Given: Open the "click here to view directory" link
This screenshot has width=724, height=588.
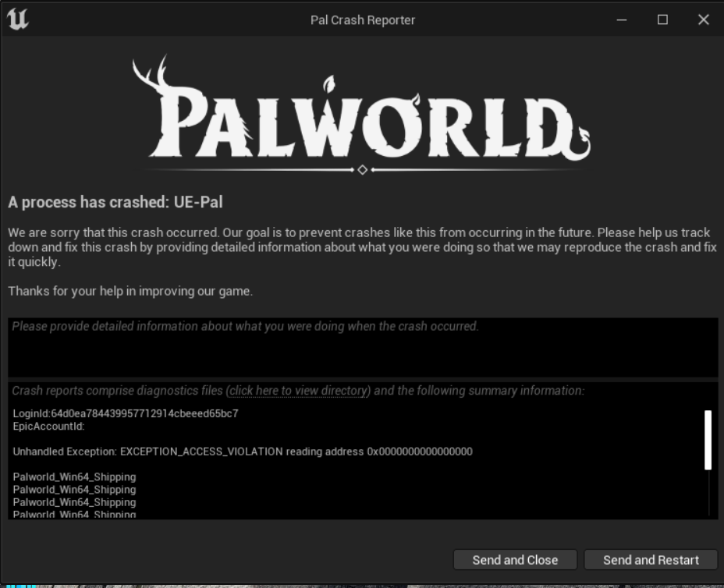Looking at the screenshot, I should click(x=298, y=391).
